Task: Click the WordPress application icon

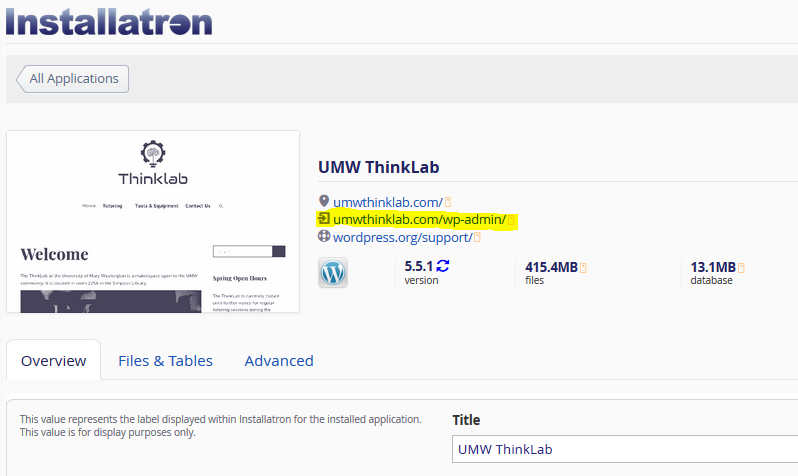Action: click(333, 273)
